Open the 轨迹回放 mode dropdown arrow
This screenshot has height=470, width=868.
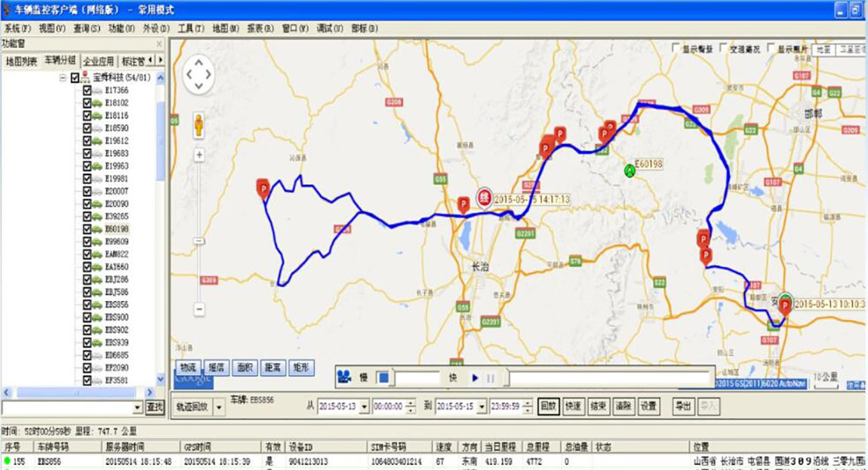pyautogui.click(x=219, y=407)
